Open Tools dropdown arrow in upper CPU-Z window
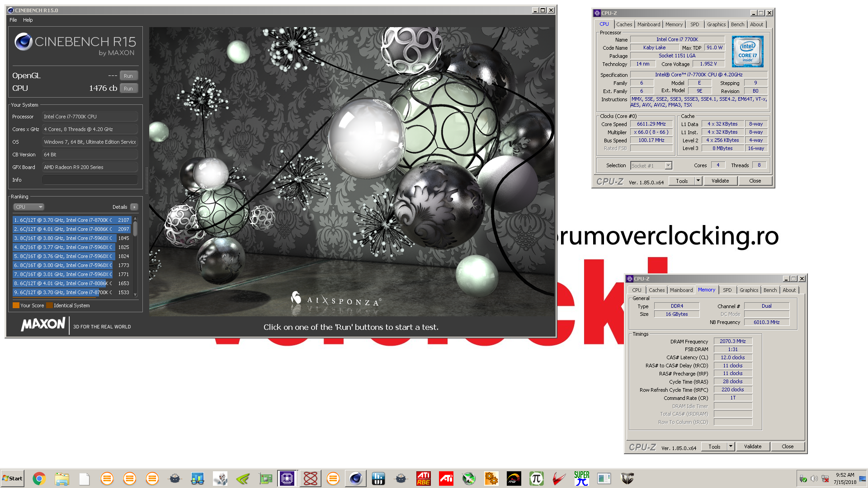This screenshot has height=488, width=868. tap(698, 181)
